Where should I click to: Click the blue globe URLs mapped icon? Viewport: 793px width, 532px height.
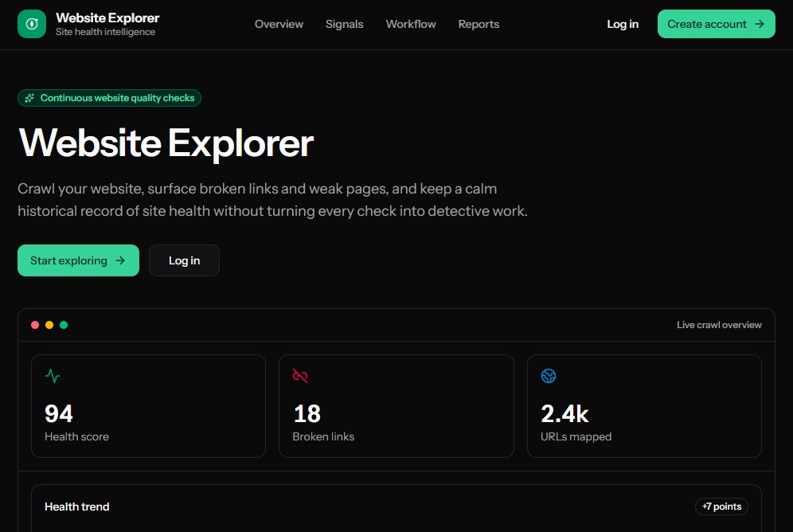pyautogui.click(x=549, y=376)
